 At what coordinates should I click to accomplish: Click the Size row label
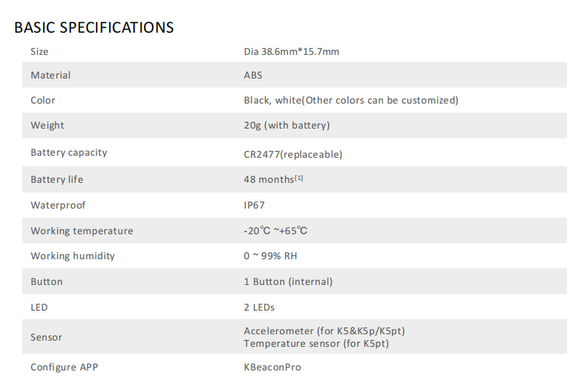click(40, 51)
